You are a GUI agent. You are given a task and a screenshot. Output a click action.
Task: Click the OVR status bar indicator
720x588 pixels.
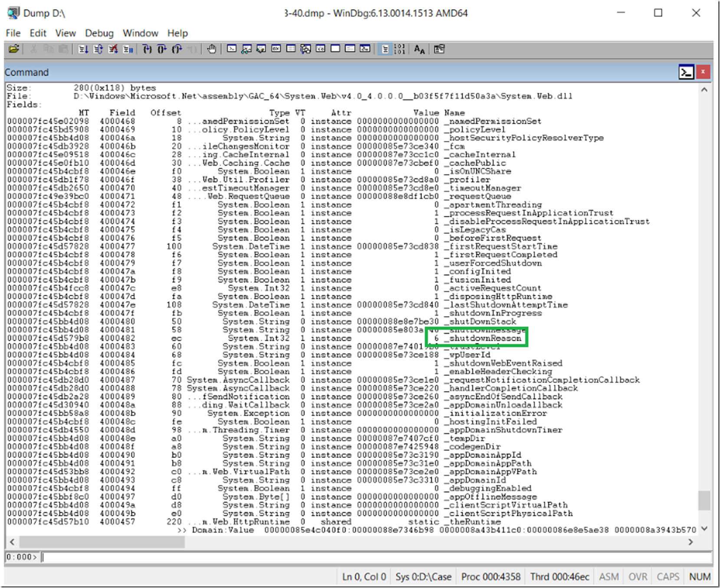[638, 577]
